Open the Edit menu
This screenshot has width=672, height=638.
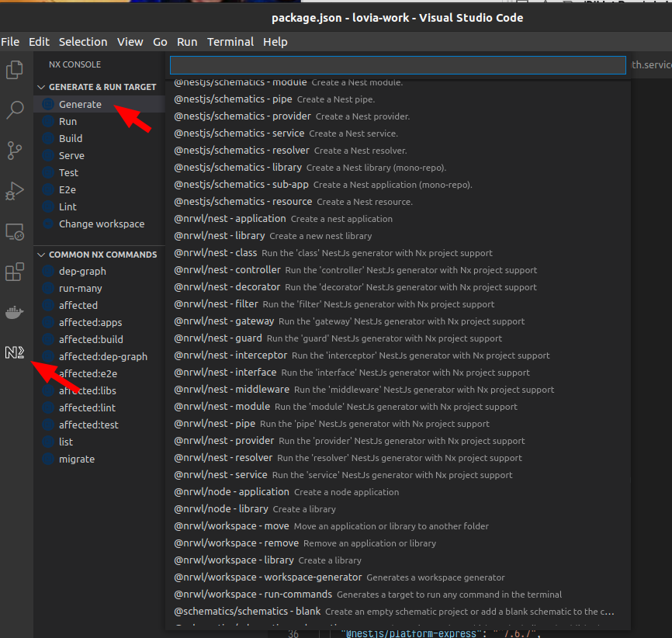(x=39, y=42)
